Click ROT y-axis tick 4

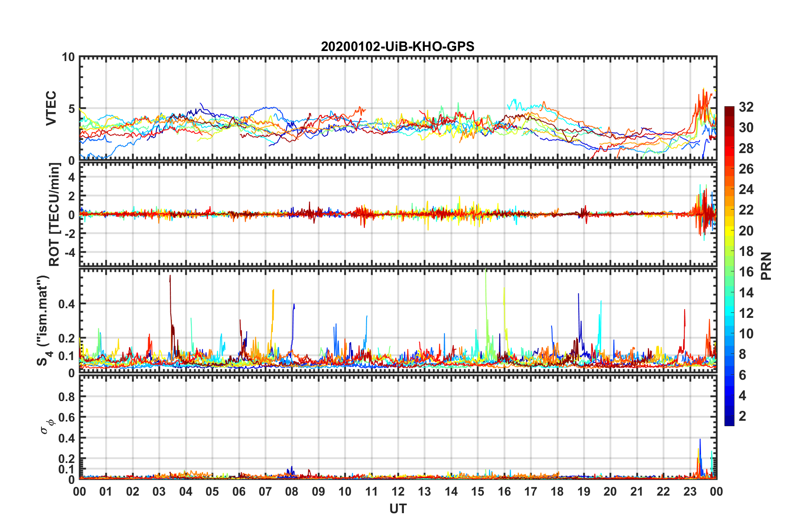(72, 177)
